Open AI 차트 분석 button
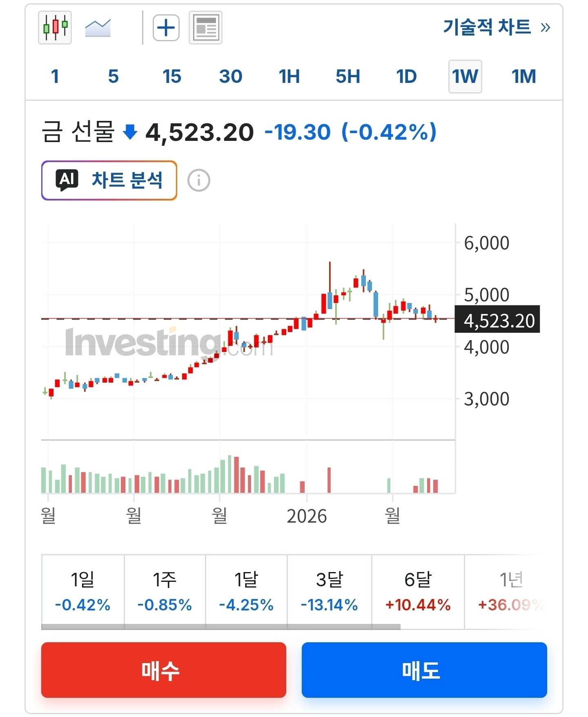The height and width of the screenshot is (717, 588). point(109,180)
